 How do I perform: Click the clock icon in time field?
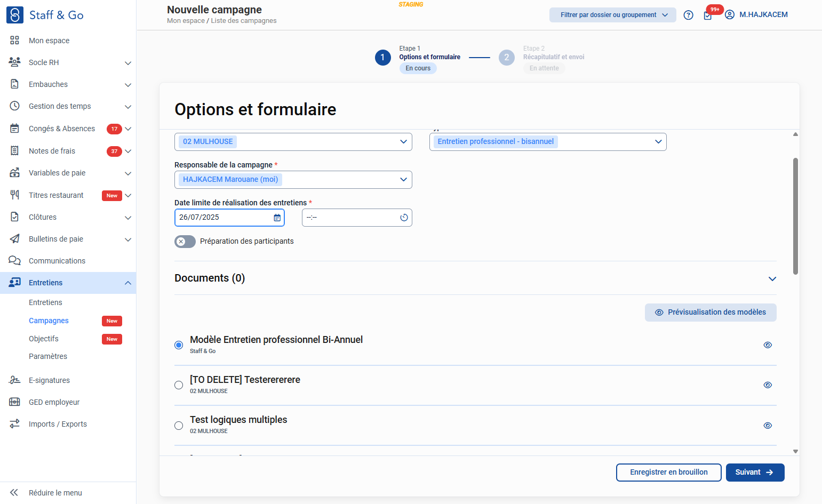click(x=404, y=218)
